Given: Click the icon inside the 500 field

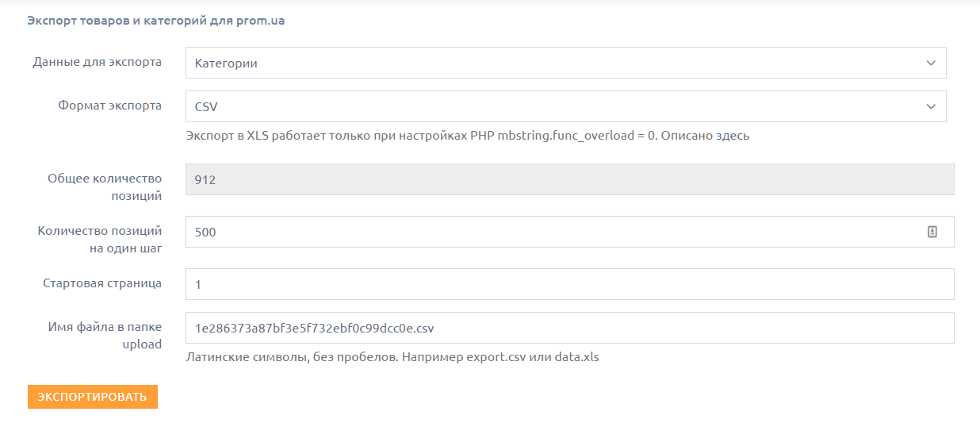Looking at the screenshot, I should (932, 232).
